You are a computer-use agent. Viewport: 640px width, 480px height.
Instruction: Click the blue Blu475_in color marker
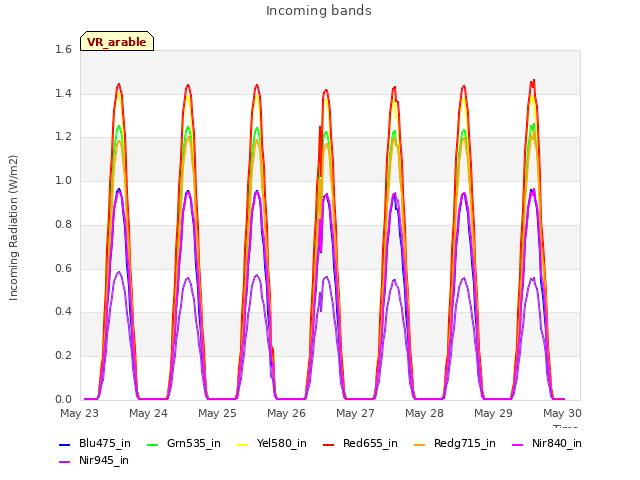[65, 444]
